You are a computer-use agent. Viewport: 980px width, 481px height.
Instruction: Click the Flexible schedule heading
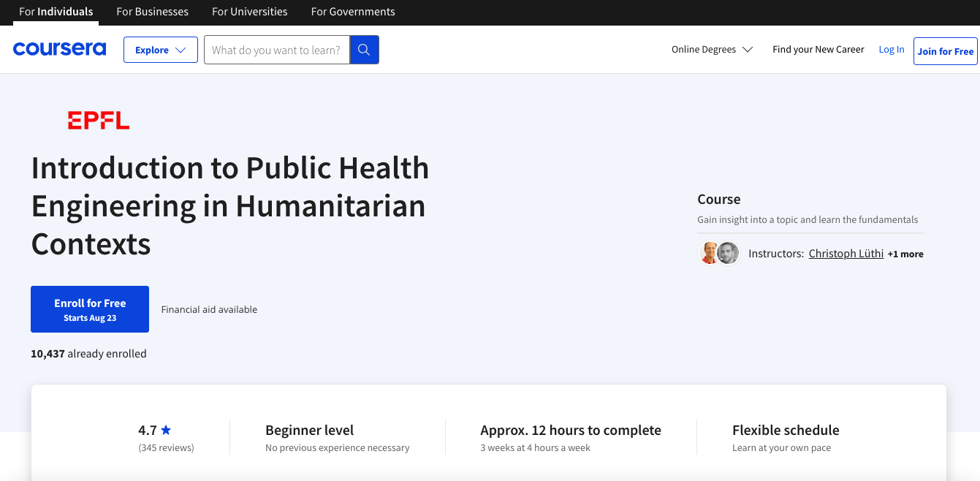coord(786,430)
